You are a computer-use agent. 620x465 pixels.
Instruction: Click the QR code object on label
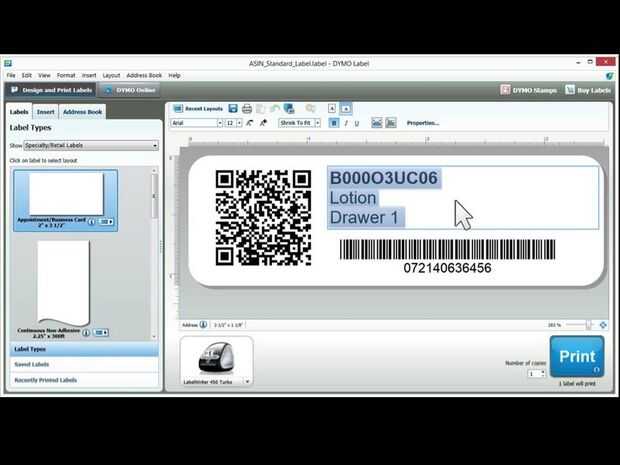(263, 217)
